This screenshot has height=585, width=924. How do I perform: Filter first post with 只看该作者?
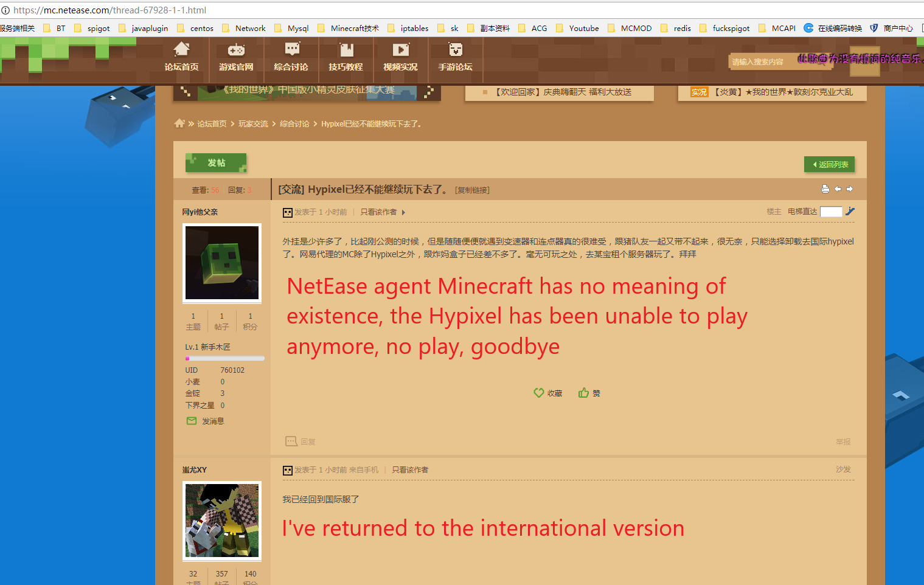(378, 212)
